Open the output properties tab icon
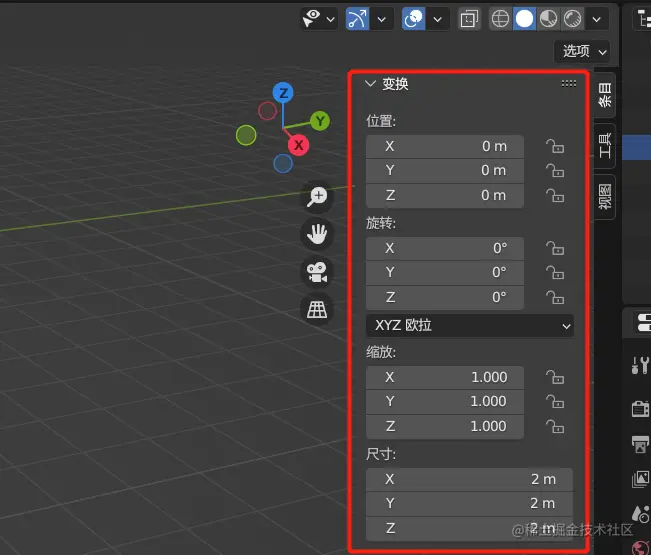Screen dimensions: 651x555 (x=640, y=444)
